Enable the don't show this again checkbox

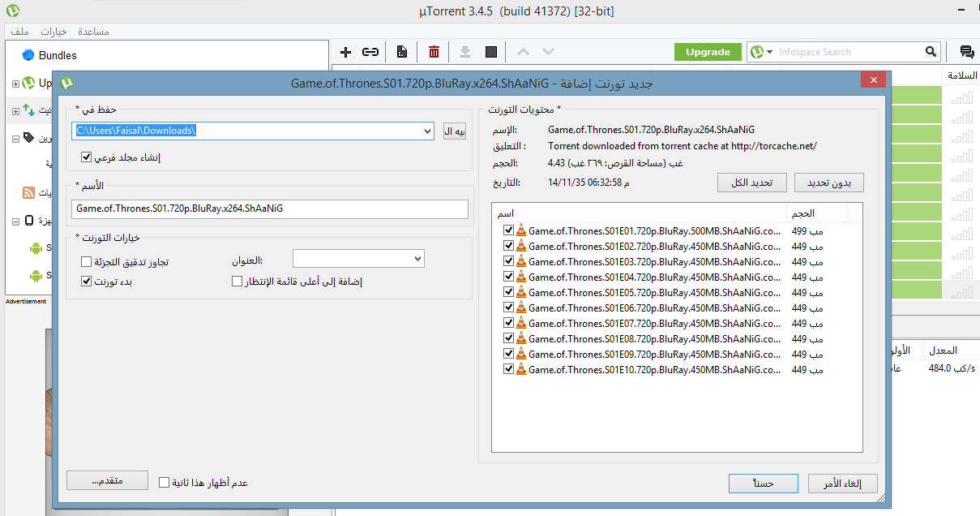click(165, 483)
